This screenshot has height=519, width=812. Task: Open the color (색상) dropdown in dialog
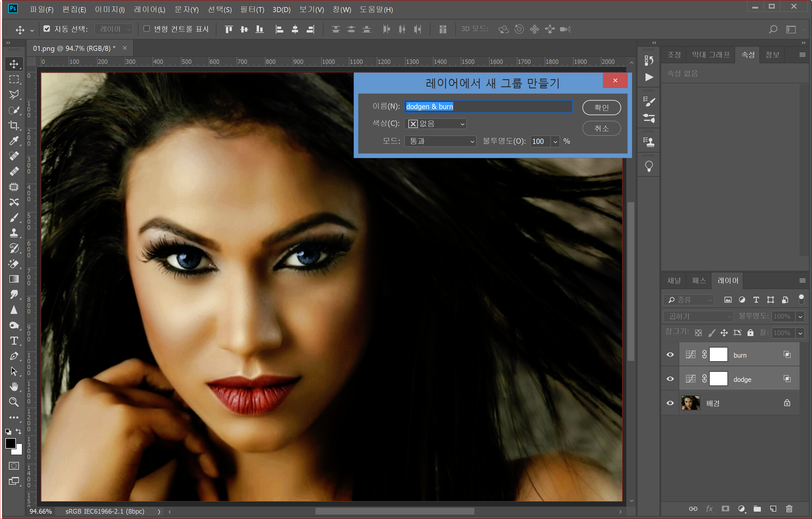(x=435, y=124)
